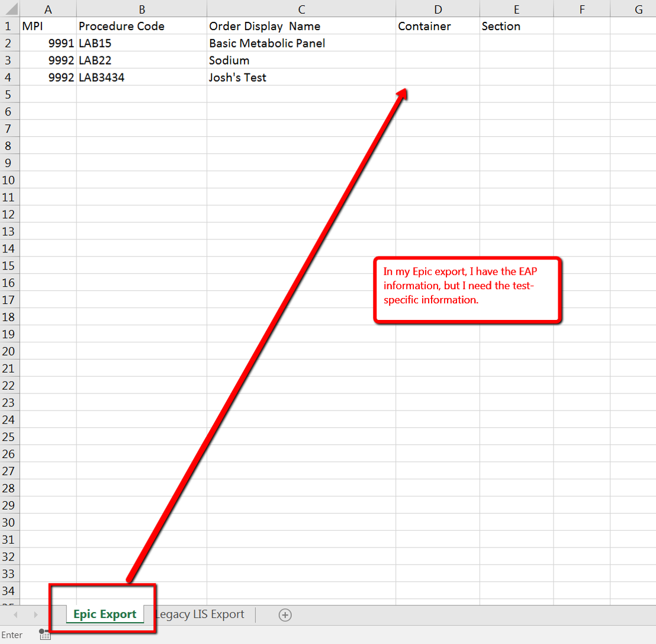Screen dimensions: 656x644
Task: Click the Enter indicator in the status bar
Action: click(x=12, y=634)
